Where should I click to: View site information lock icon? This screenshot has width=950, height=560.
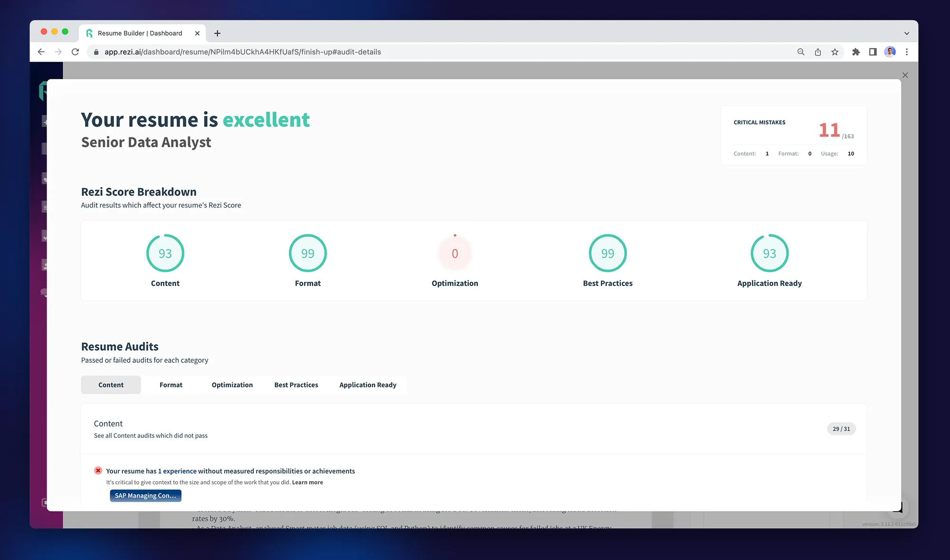click(96, 52)
